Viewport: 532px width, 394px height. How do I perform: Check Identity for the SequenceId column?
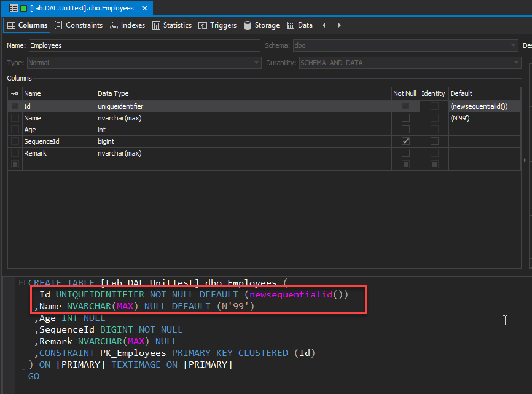coord(434,141)
